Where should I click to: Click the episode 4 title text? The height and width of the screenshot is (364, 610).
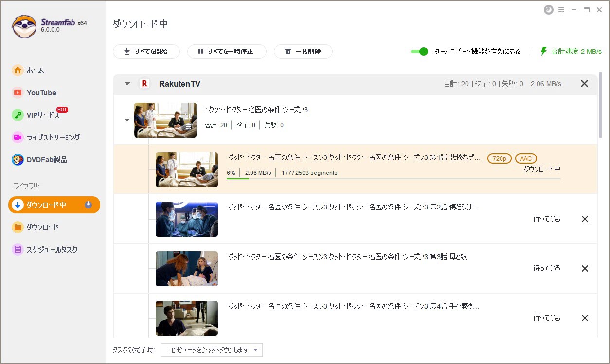click(x=353, y=306)
